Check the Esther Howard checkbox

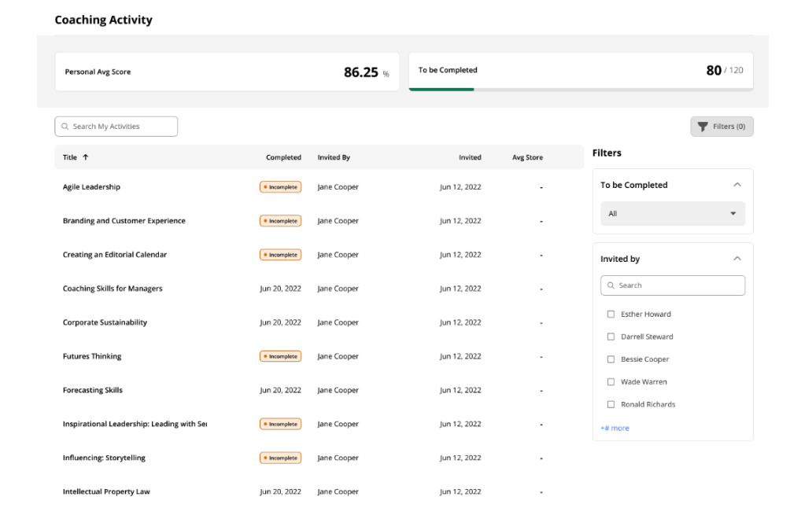pos(611,315)
